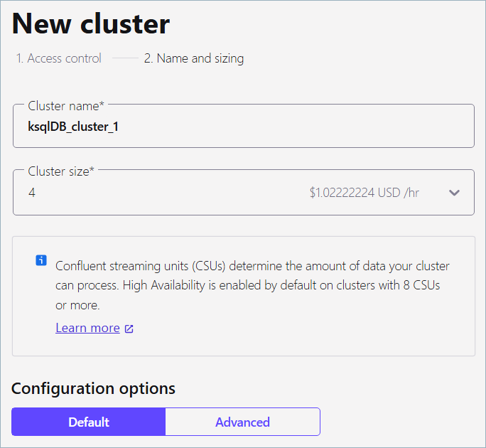Open the Learn more link

(87, 328)
